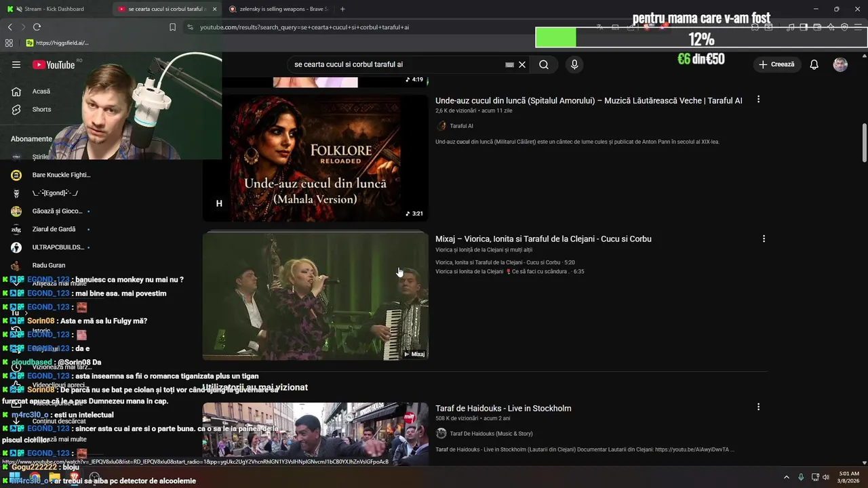Screen dimensions: 868x488
Task: Play mix track Cucu si Corbu · 5:20
Action: (505, 262)
